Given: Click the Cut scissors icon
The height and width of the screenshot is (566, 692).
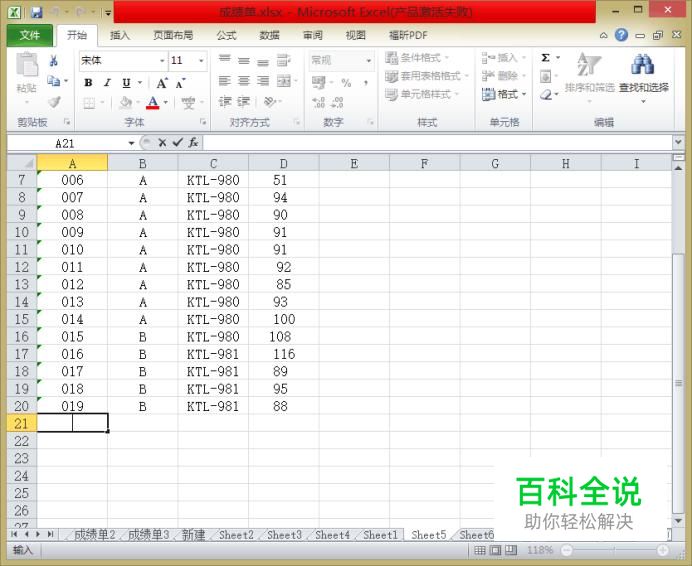Looking at the screenshot, I should click(54, 60).
